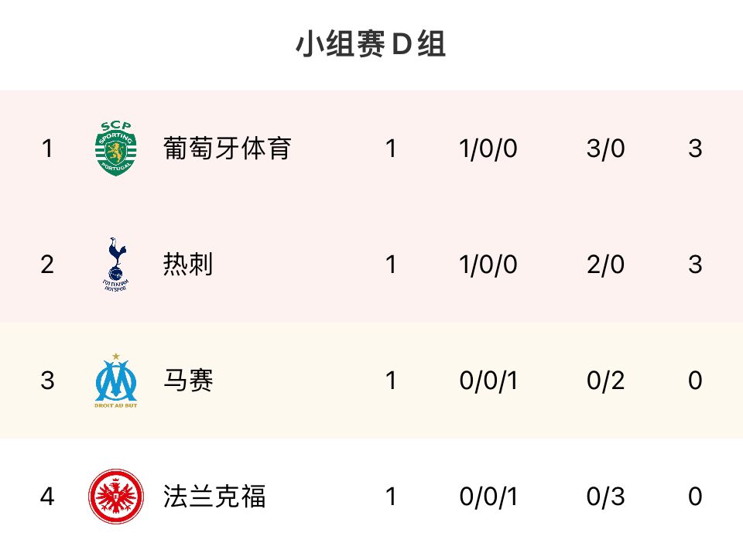Click rank number 1 in standings
The width and height of the screenshot is (743, 560).
[47, 149]
